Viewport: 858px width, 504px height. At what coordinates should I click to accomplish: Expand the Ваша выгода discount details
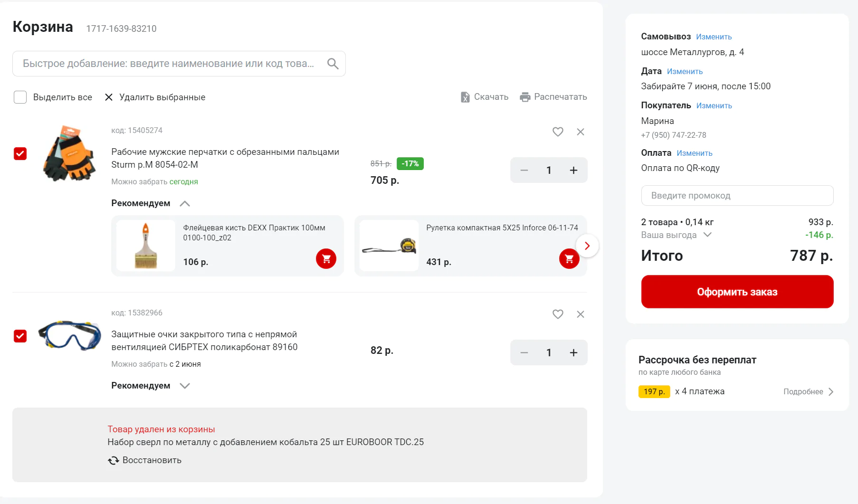707,235
